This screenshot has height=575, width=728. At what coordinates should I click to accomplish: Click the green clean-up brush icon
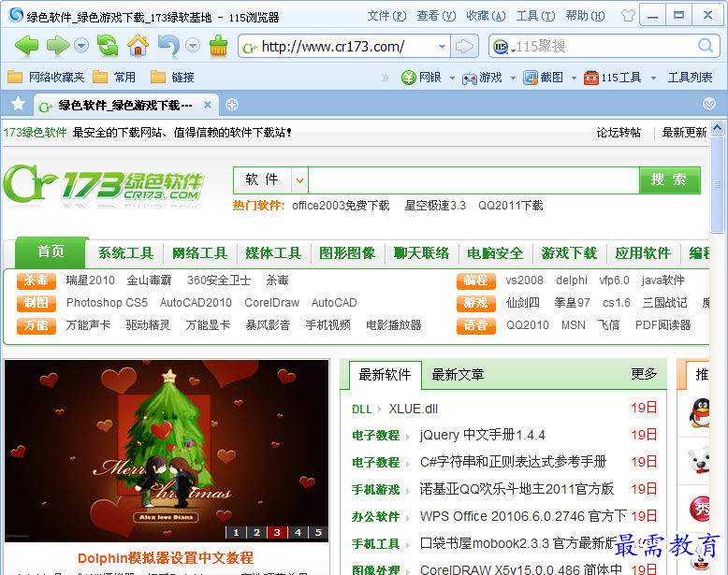[218, 46]
